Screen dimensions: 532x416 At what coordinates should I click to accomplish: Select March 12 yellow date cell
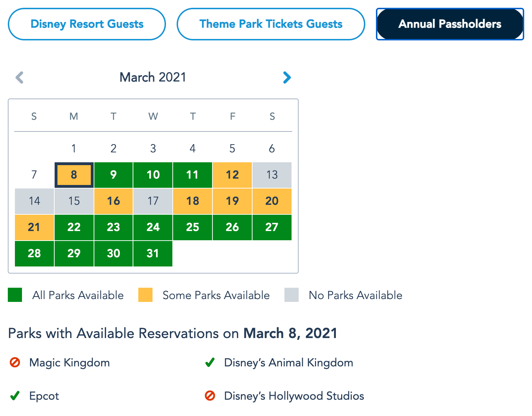click(x=232, y=175)
